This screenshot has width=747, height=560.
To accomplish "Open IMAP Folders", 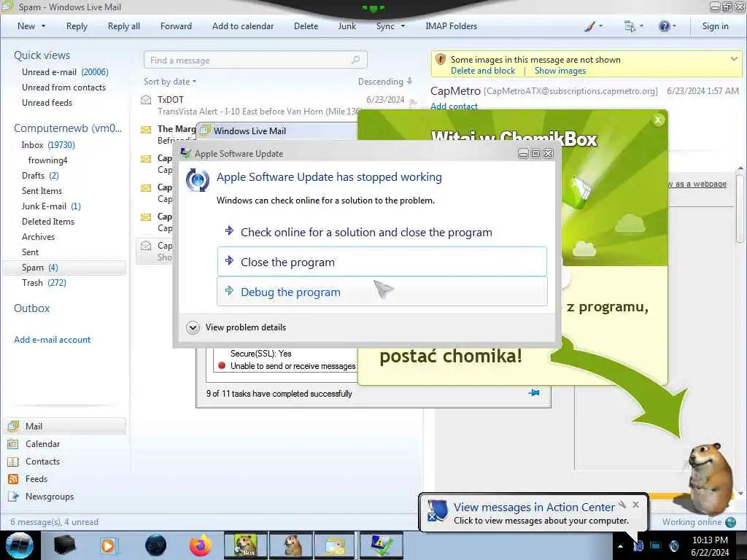I will point(451,26).
